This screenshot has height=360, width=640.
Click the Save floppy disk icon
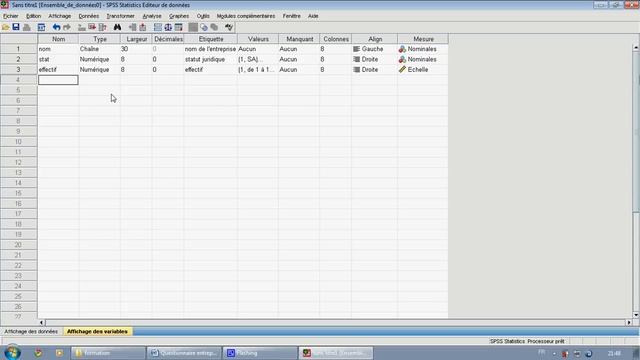(16, 27)
